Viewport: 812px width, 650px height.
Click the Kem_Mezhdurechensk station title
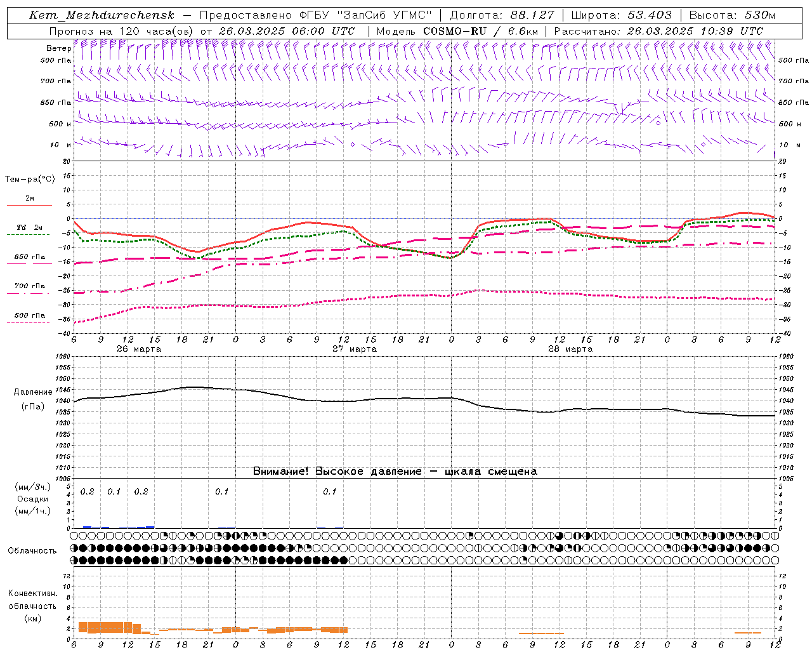coord(101,15)
